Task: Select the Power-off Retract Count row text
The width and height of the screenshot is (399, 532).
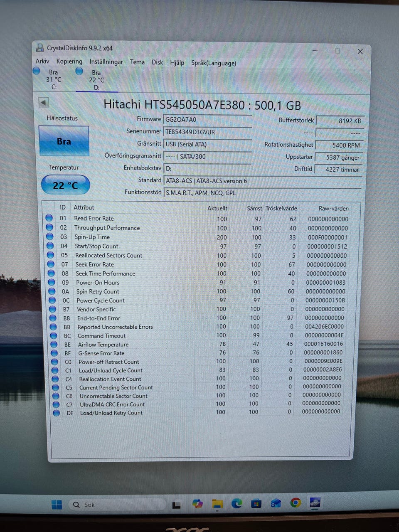Action: 109,362
